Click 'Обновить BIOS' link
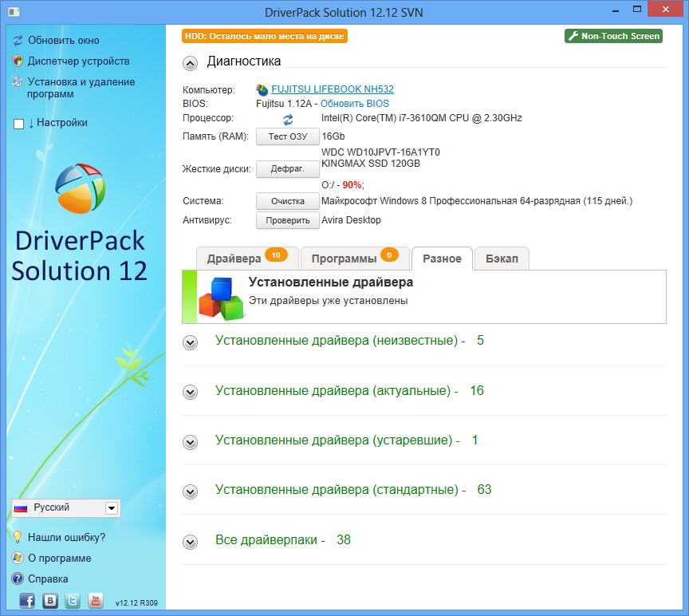This screenshot has width=689, height=616. click(355, 104)
